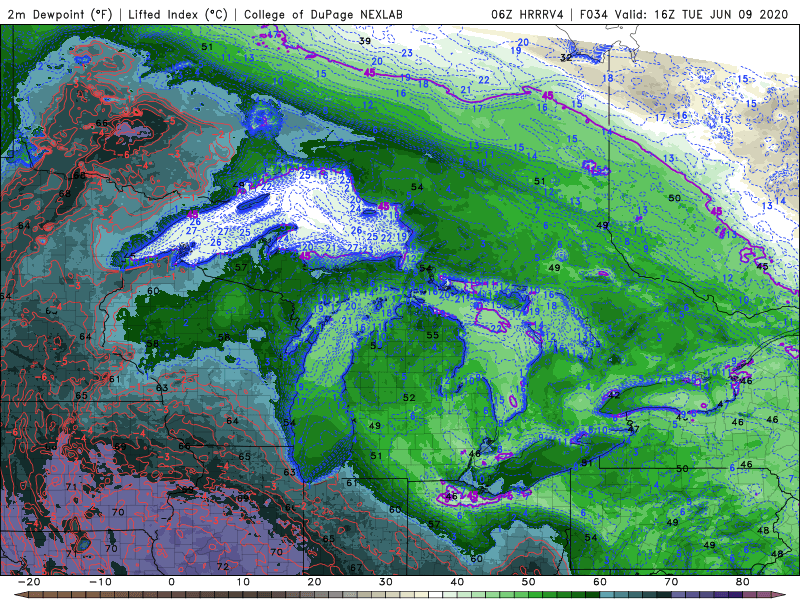
Task: Click the '2m Dewpoint (°F)' title label
Action: 60,14
